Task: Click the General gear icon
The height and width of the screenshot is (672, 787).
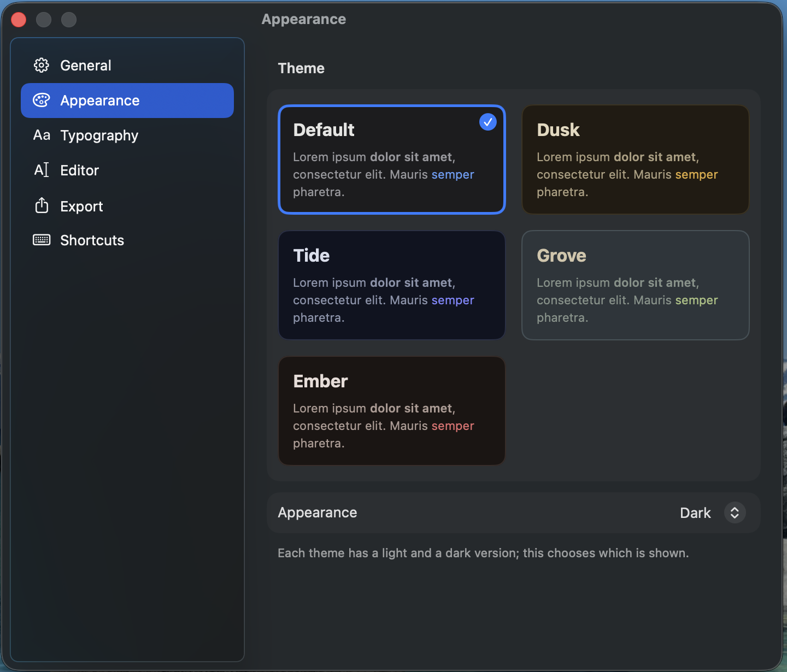Action: pyautogui.click(x=42, y=66)
